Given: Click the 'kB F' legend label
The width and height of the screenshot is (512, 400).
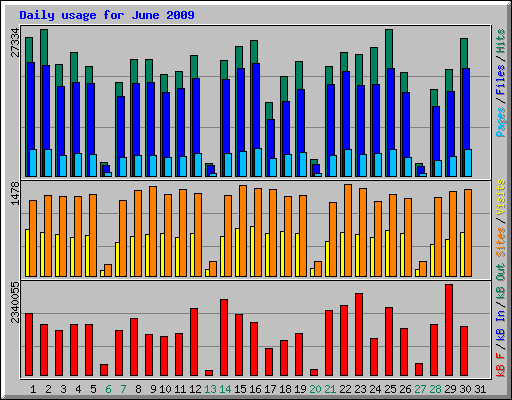Looking at the screenshot, I should (x=500, y=365).
